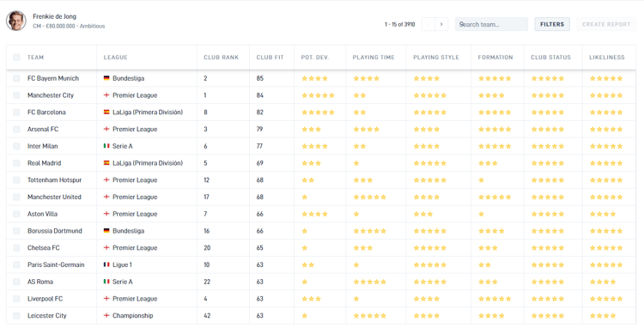Viewport: 644px width, 328px height.
Task: Click Italian flag in AS Roma row
Action: click(x=106, y=282)
